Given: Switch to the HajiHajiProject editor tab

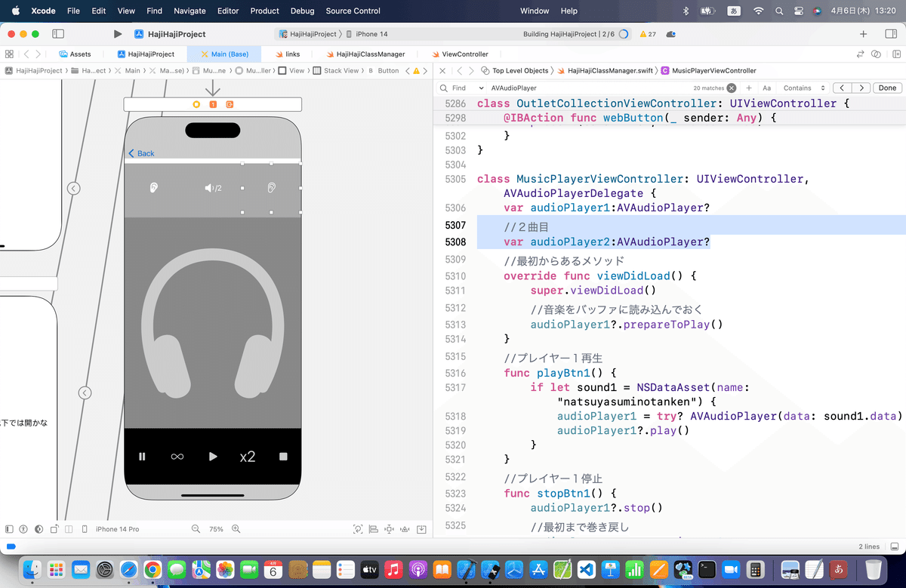Looking at the screenshot, I should pyautogui.click(x=146, y=54).
